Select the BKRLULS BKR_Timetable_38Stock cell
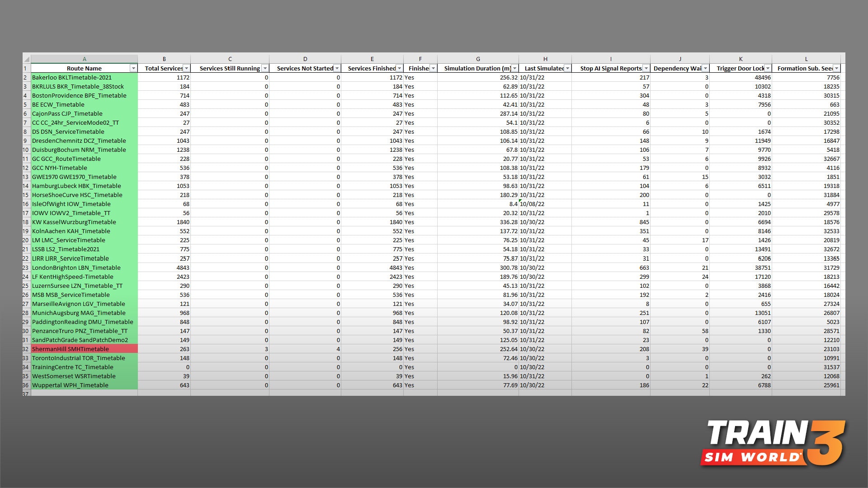868x488 pixels. click(x=84, y=86)
